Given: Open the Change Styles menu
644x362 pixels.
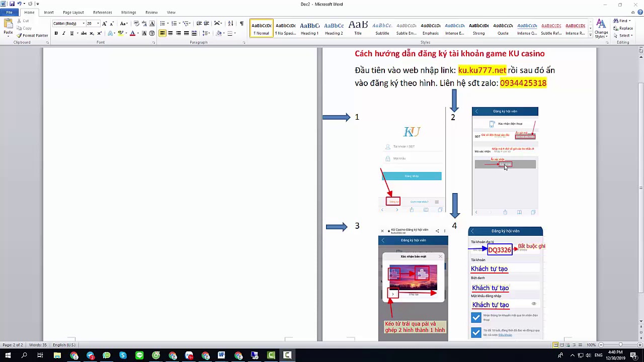Looking at the screenshot, I should [601, 29].
